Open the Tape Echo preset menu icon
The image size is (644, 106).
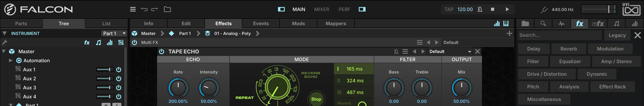(x=405, y=51)
